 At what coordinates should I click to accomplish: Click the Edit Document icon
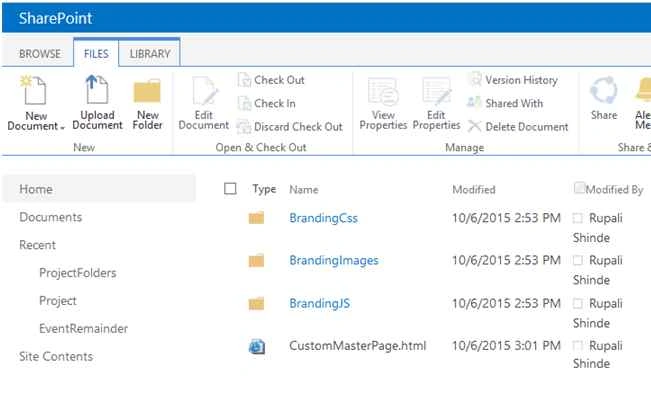(205, 91)
